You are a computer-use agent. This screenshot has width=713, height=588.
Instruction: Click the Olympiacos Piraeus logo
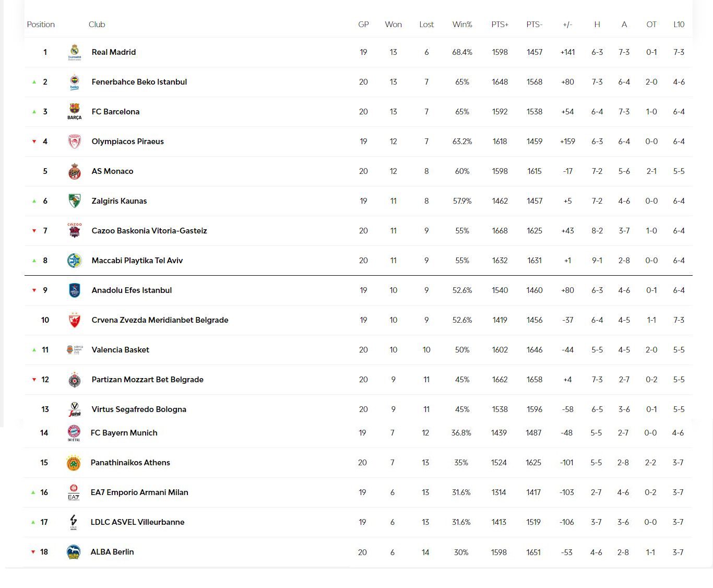point(75,142)
